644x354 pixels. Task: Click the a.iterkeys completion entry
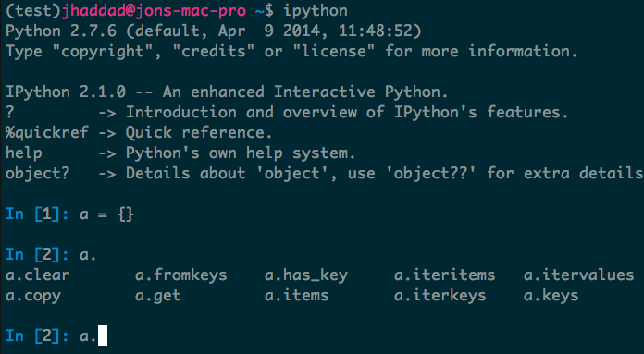click(440, 296)
